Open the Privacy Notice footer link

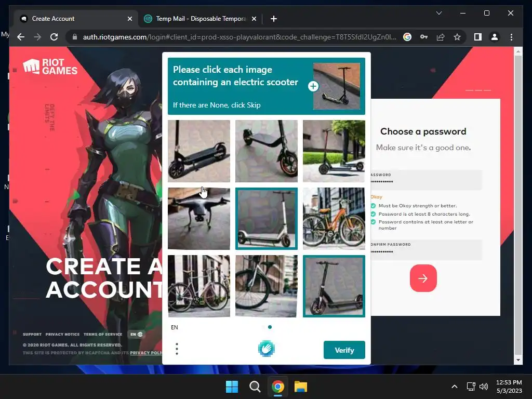(x=62, y=334)
